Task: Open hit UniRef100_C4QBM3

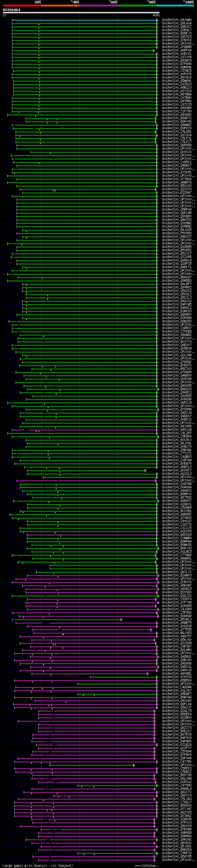Action: (x=176, y=457)
